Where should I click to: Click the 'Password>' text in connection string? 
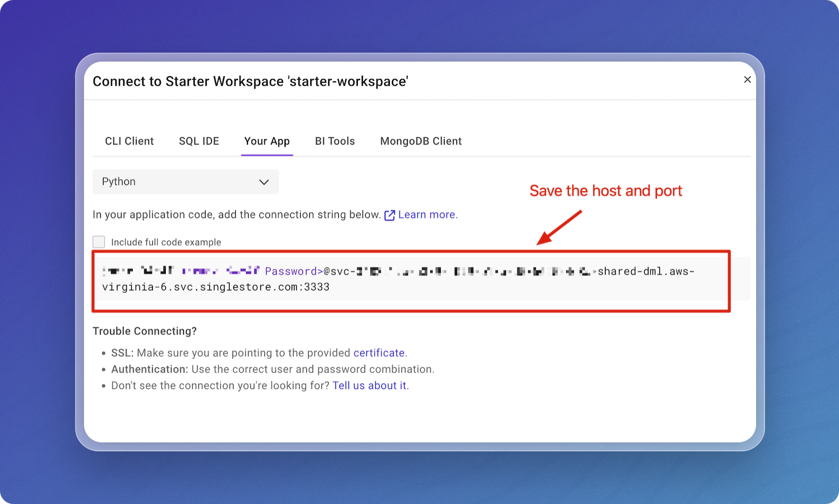tap(294, 271)
